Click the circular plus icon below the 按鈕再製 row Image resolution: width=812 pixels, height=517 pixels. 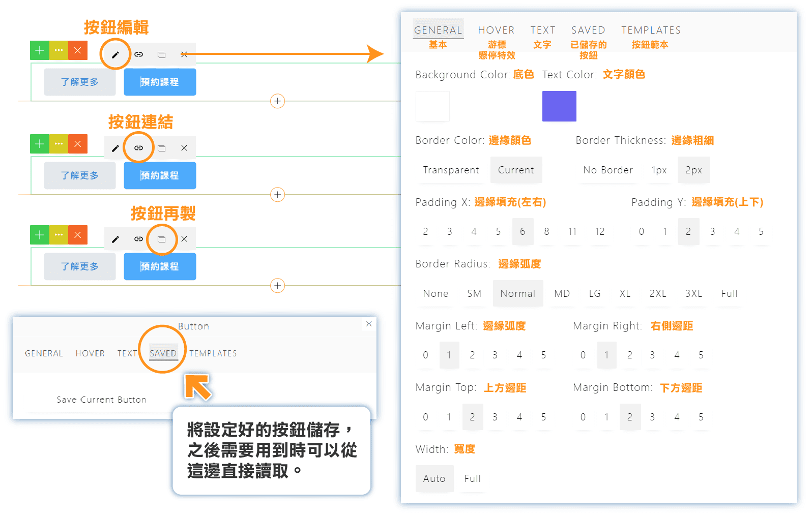click(277, 286)
